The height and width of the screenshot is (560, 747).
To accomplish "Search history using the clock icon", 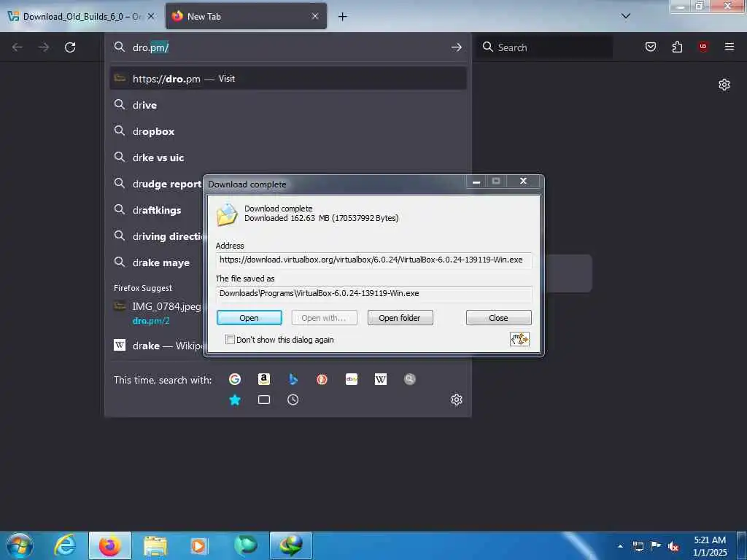I will 293,400.
